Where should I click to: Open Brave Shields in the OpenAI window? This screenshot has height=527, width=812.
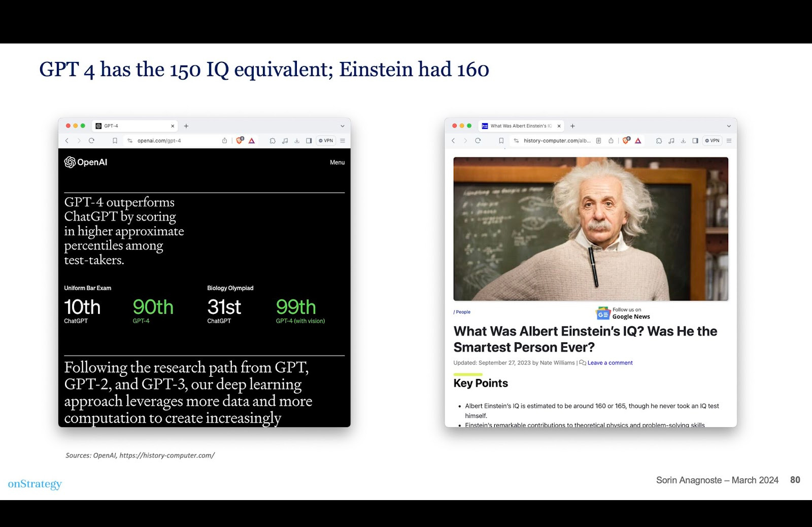click(240, 140)
